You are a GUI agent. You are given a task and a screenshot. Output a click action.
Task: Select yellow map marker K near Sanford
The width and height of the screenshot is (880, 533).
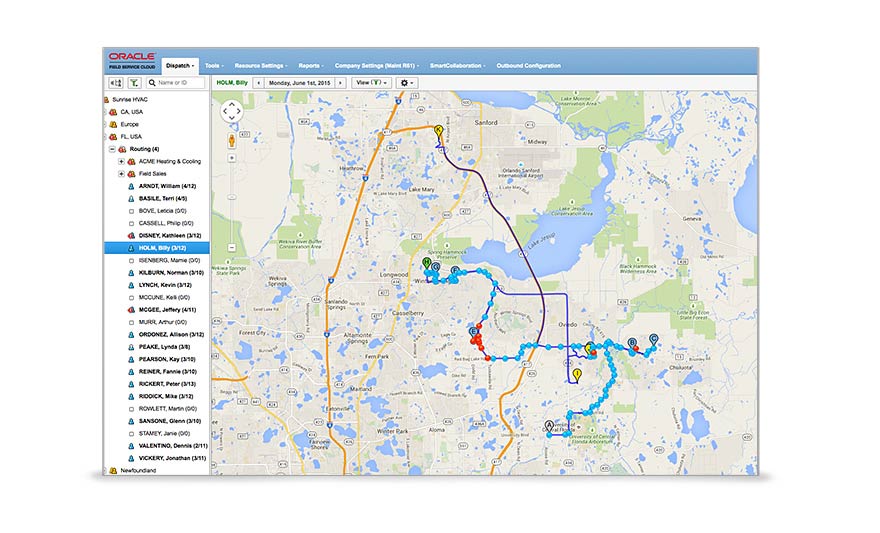click(439, 131)
